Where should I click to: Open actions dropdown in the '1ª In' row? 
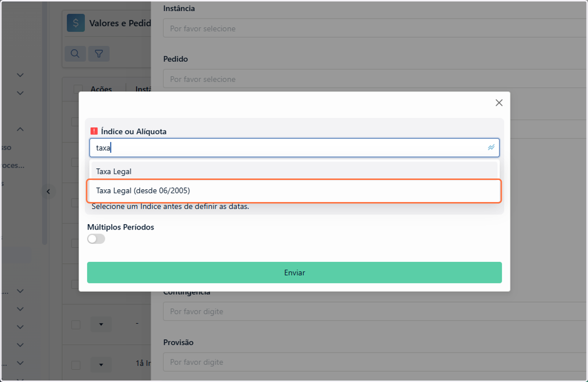(x=101, y=364)
